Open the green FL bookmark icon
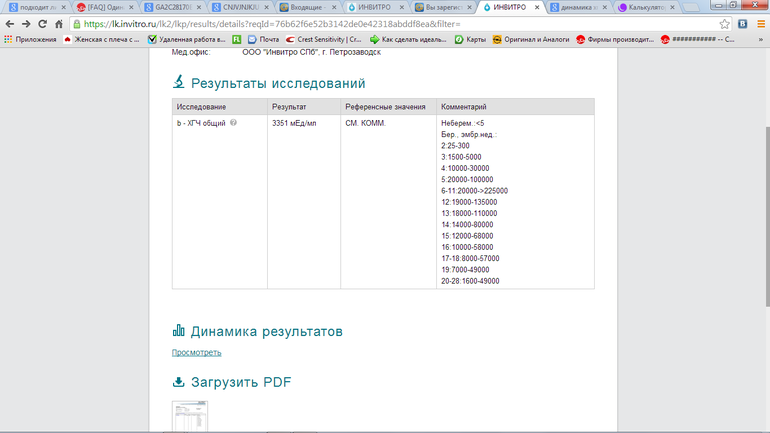The width and height of the screenshot is (770, 433). point(237,39)
